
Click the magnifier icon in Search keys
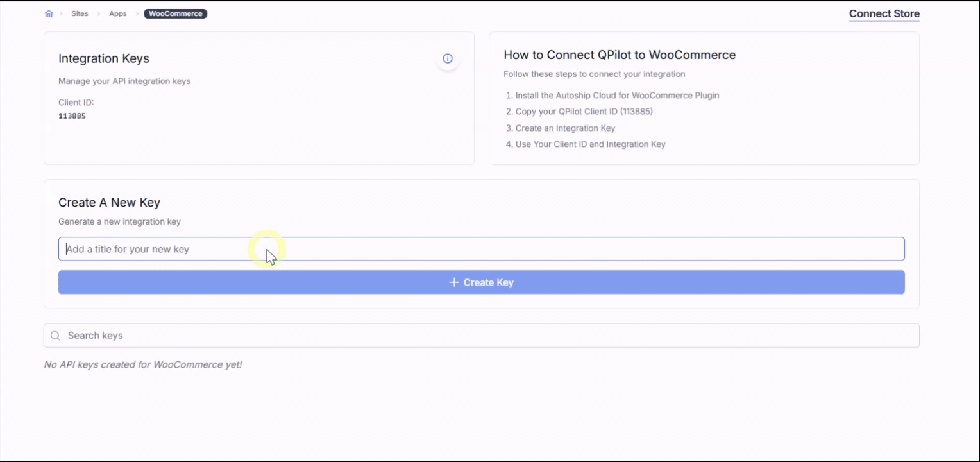(55, 336)
